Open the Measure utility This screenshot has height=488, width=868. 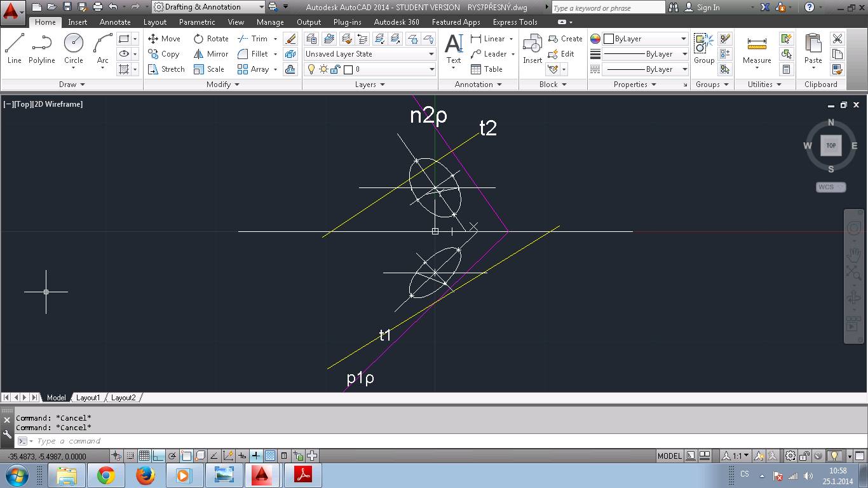tap(757, 49)
